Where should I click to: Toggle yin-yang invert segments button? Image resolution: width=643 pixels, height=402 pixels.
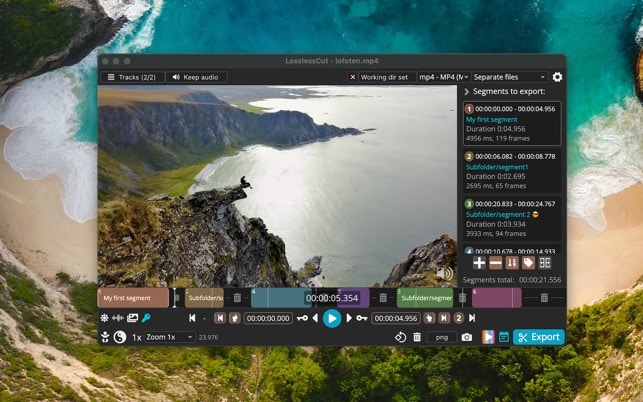(119, 337)
